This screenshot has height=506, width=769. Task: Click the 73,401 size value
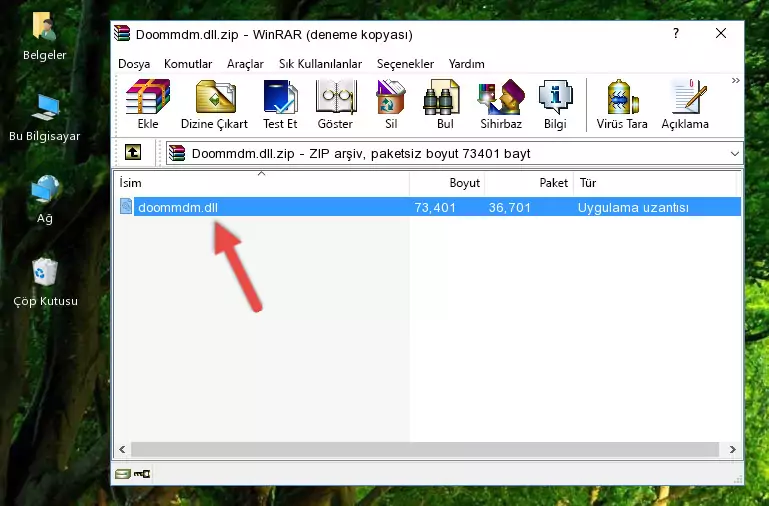point(435,207)
